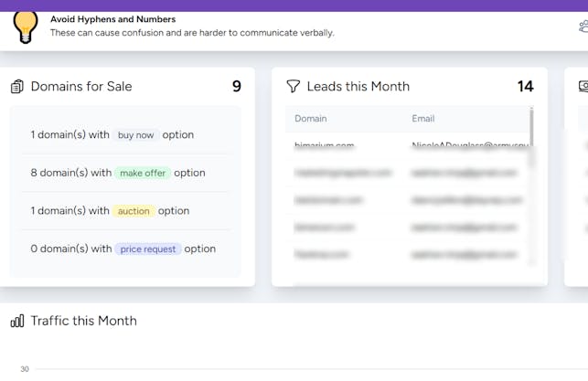Viewport: 588px width, 381px height.
Task: Click the partially visible icon on right card
Action: (x=583, y=87)
